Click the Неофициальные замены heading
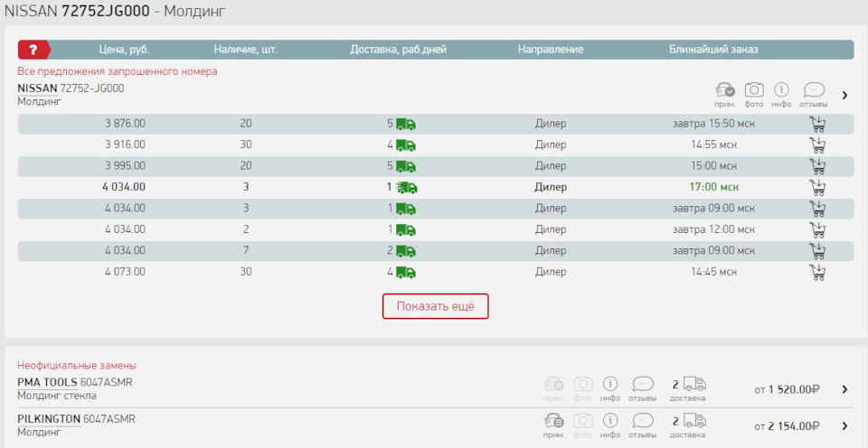Image resolution: width=868 pixels, height=448 pixels. click(76, 366)
